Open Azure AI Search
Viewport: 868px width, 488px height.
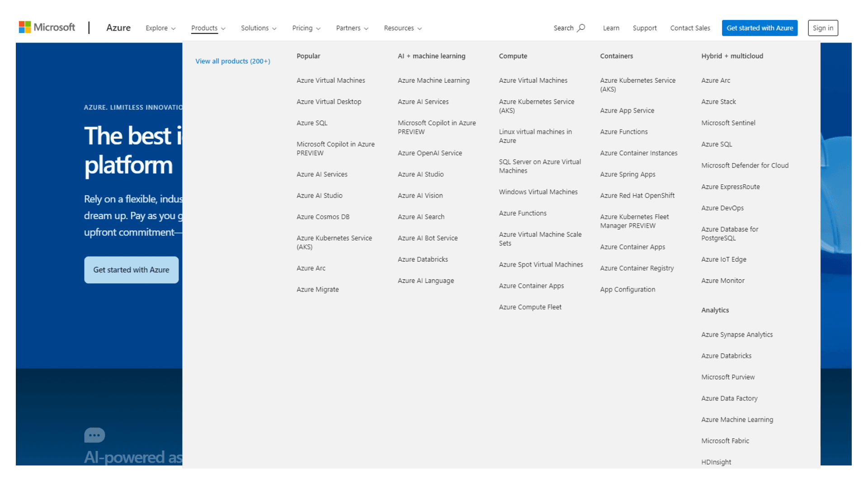click(421, 217)
